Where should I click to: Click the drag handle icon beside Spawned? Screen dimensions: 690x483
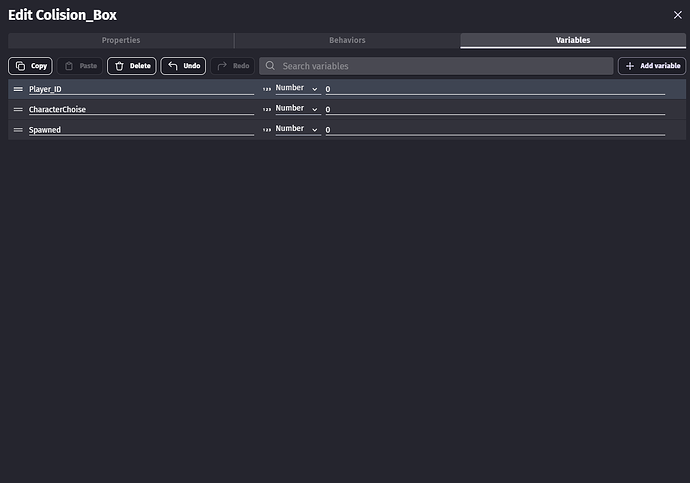(x=18, y=129)
